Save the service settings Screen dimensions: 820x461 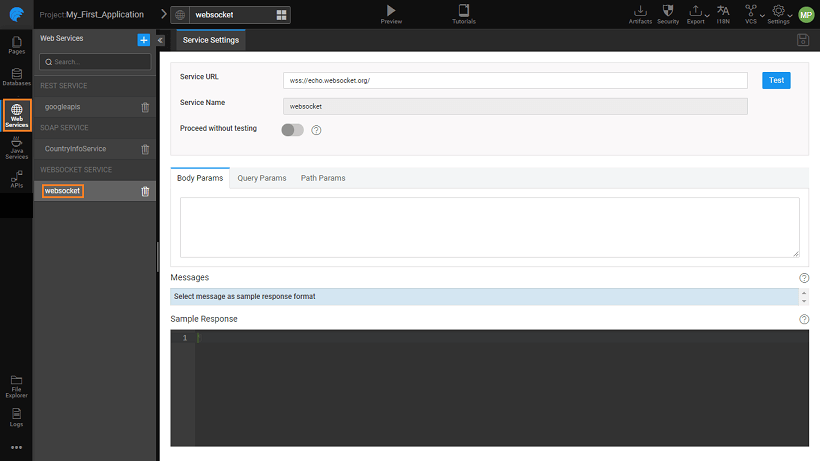(x=802, y=40)
